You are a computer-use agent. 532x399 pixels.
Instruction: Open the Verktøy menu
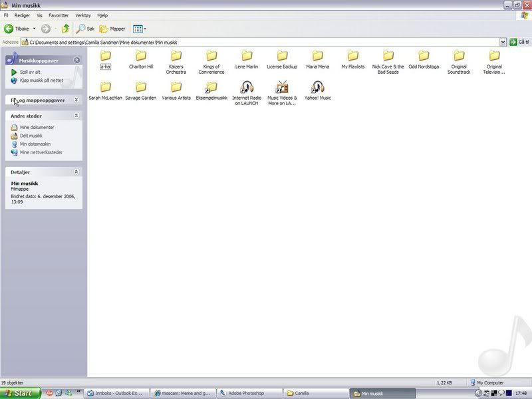(83, 15)
